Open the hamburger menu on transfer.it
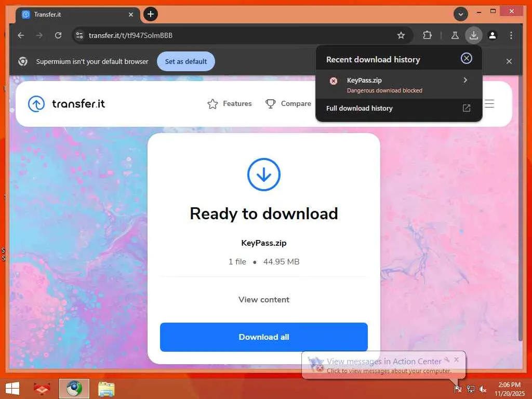Viewport: 532px width, 399px height. pos(489,103)
